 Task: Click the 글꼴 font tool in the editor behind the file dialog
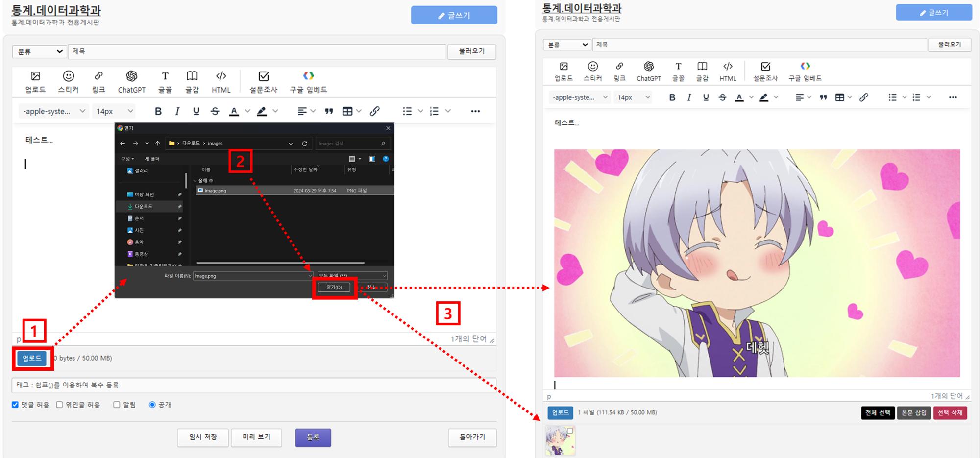click(165, 82)
